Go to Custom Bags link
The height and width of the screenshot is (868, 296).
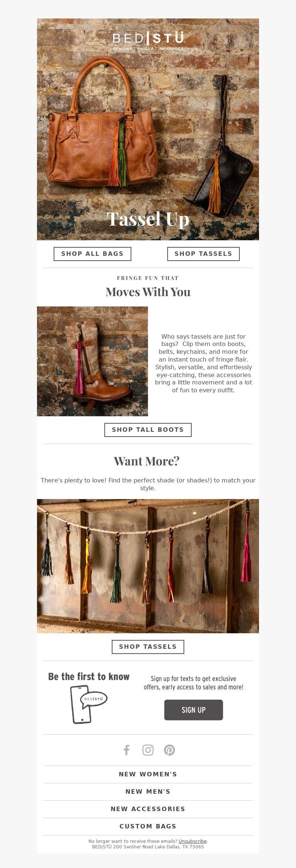[x=148, y=827]
